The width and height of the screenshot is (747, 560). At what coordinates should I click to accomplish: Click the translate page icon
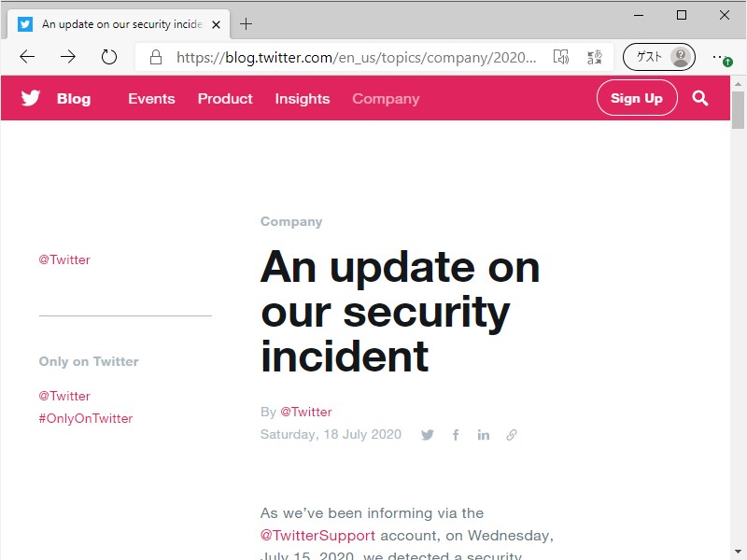(x=594, y=57)
